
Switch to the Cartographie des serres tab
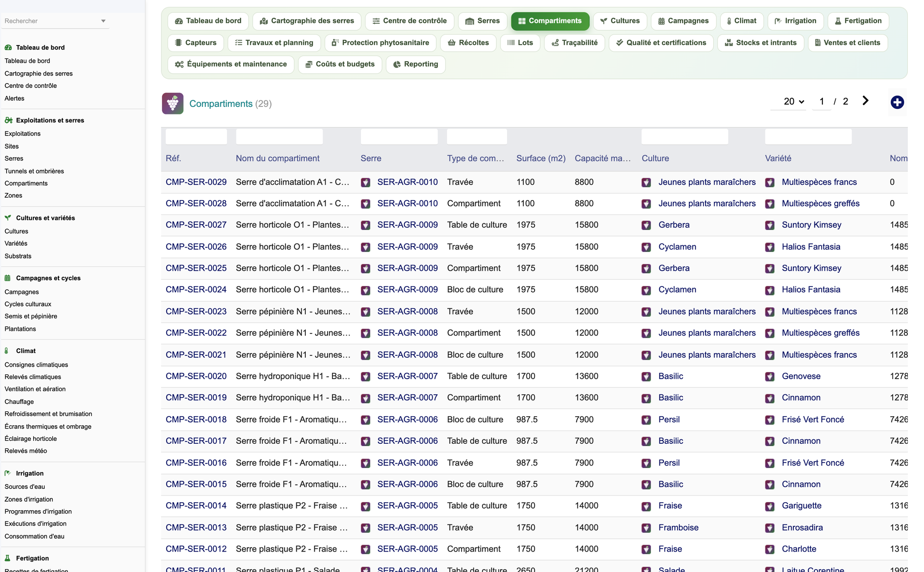coord(307,21)
